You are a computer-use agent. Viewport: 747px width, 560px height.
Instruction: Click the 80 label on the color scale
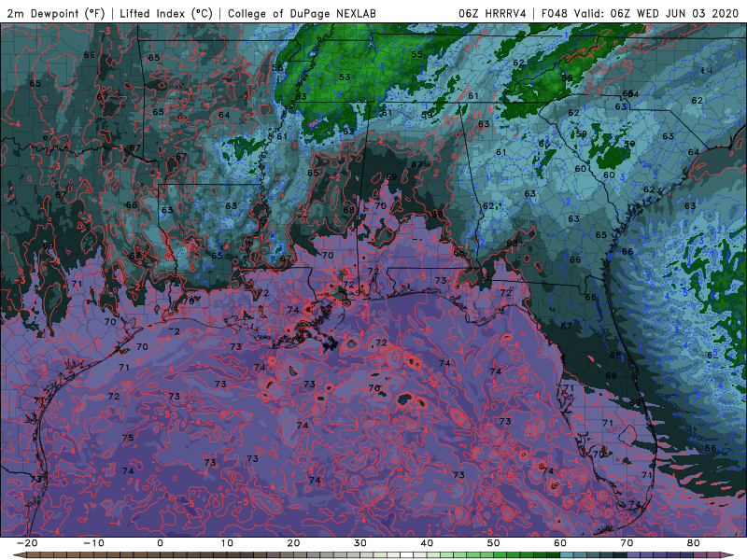click(x=694, y=543)
